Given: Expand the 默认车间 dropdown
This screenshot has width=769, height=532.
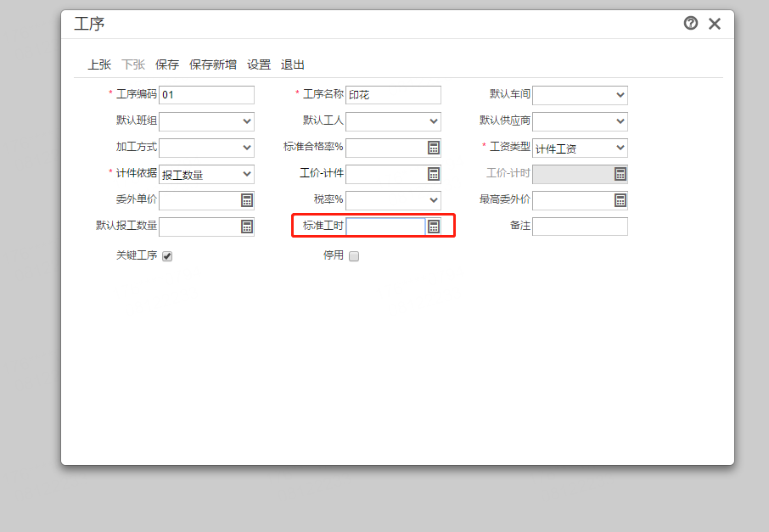Looking at the screenshot, I should 581,95.
